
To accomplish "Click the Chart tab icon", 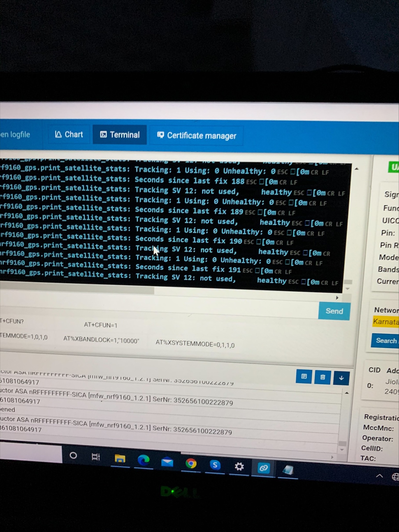I will 58,134.
